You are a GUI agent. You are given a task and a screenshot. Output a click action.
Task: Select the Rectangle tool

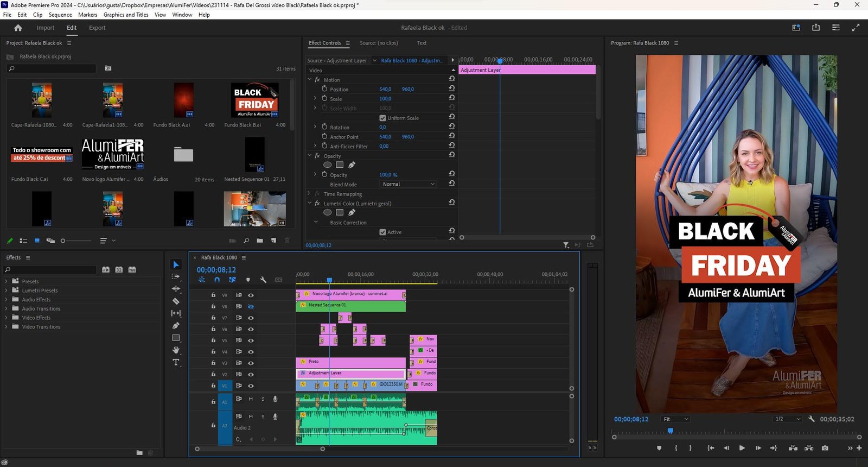[176, 338]
